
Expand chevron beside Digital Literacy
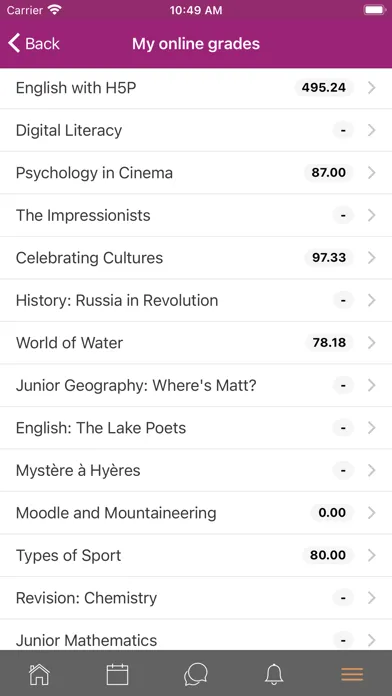(x=372, y=130)
